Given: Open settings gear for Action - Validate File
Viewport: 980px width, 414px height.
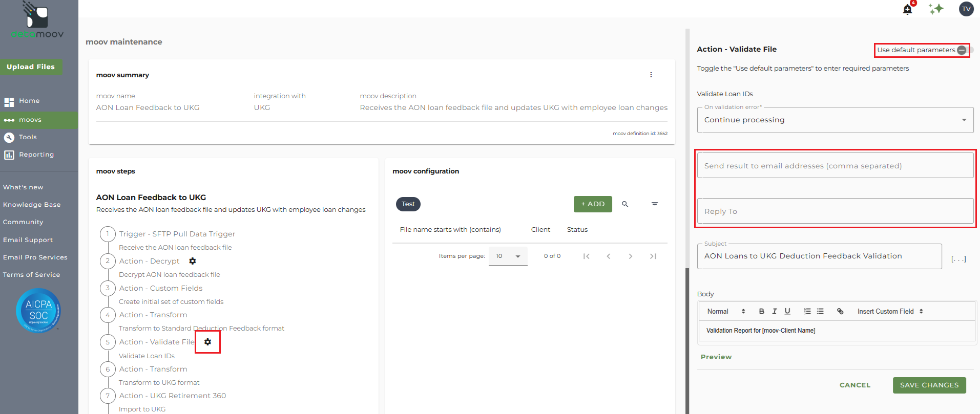Looking at the screenshot, I should click(x=207, y=342).
